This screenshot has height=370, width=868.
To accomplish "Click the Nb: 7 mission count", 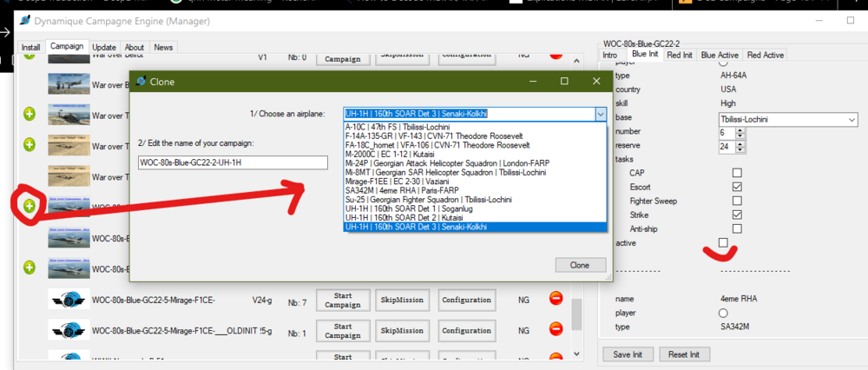I will coord(297,303).
